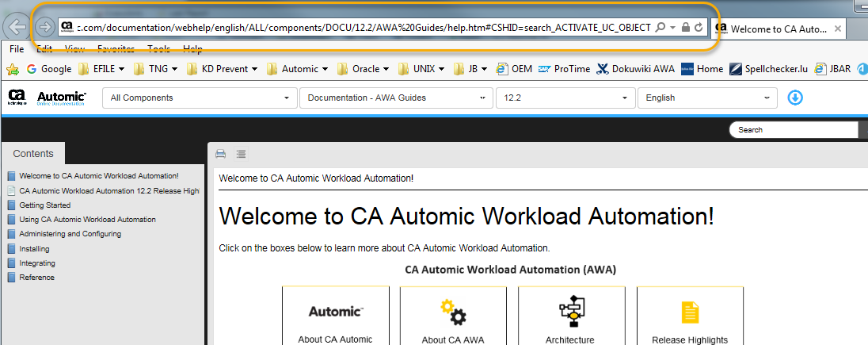This screenshot has width=868, height=345.
Task: Open the Favorites menu
Action: click(116, 49)
